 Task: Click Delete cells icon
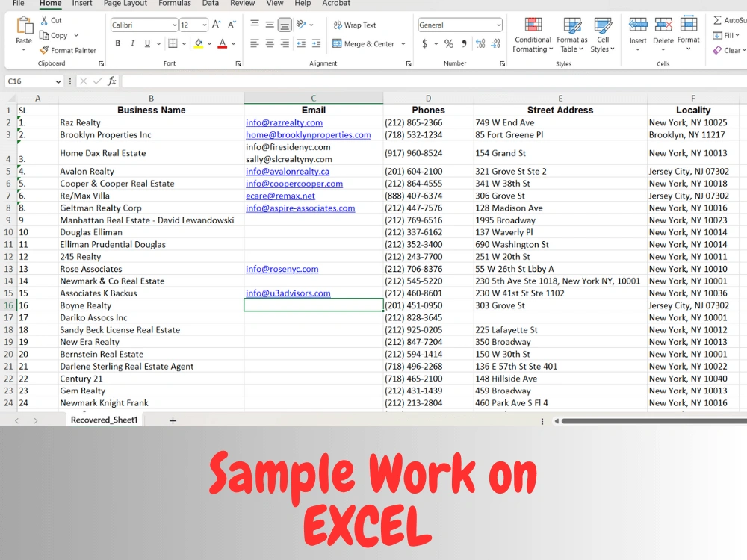point(663,25)
